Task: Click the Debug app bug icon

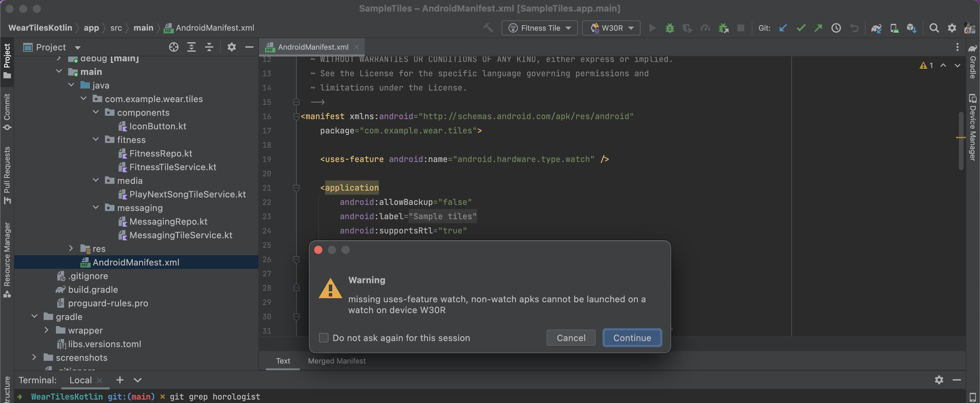Action: [670, 28]
